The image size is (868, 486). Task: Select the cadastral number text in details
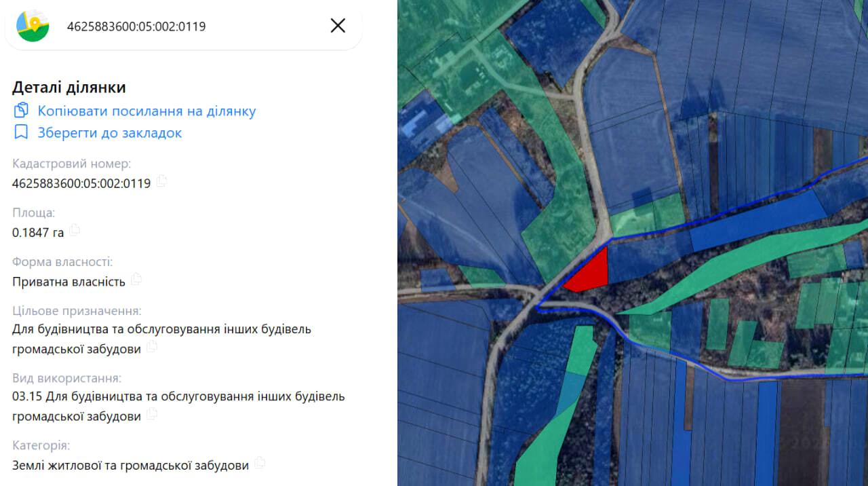coord(81,183)
